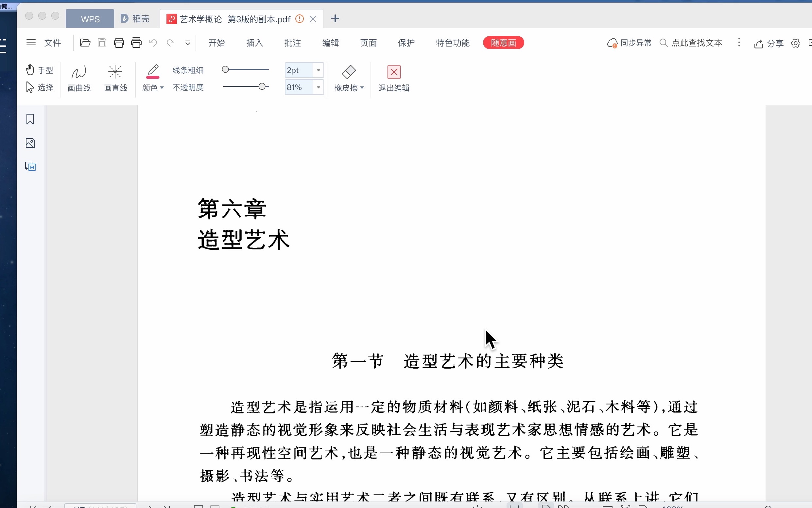The width and height of the screenshot is (812, 508).
Task: Click the 第一节 造型艺术的主要种类 heading
Action: pos(448,361)
